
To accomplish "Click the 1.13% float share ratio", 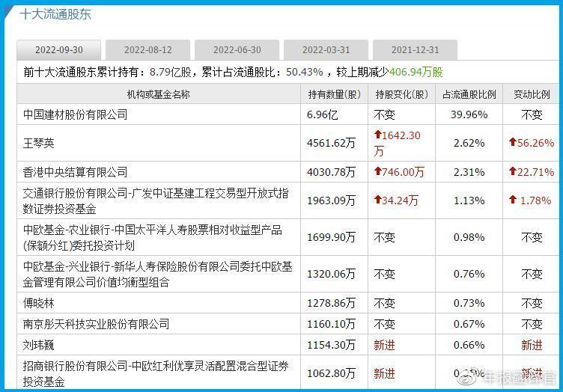I will [469, 200].
